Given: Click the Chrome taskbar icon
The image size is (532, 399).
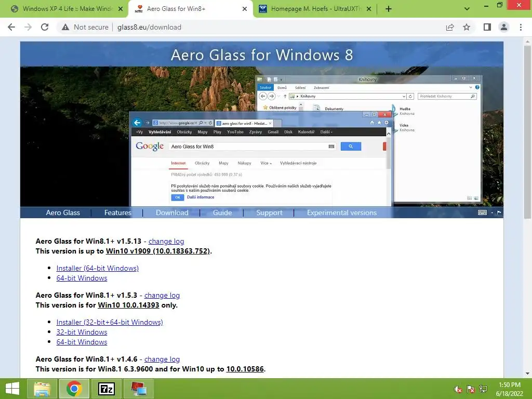Looking at the screenshot, I should click(74, 389).
